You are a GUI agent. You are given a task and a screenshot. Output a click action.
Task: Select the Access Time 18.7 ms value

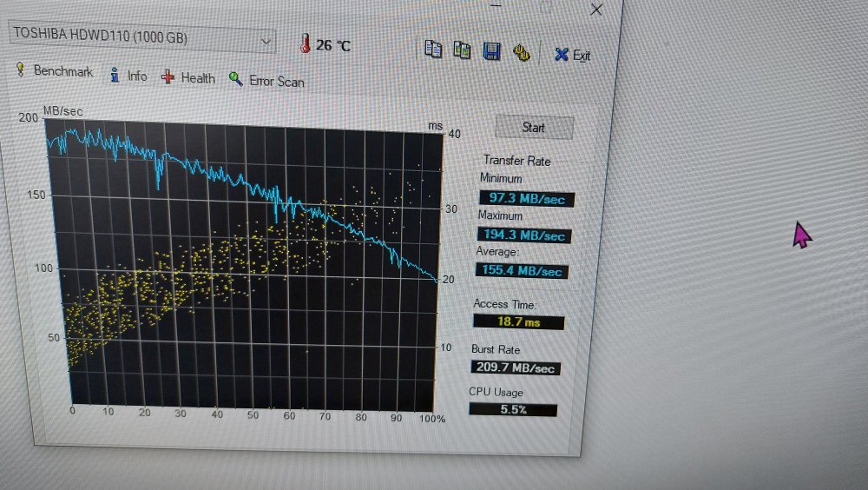(518, 322)
